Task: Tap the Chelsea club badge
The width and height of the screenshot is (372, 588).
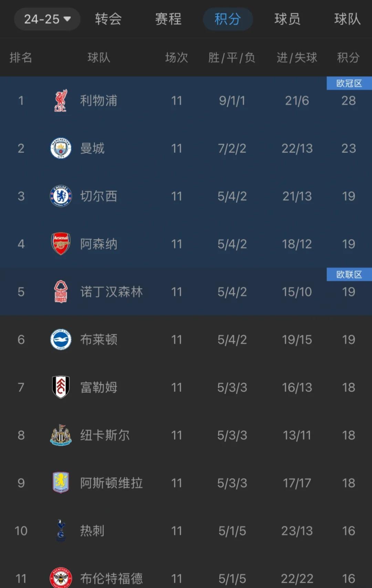Action: pos(61,196)
